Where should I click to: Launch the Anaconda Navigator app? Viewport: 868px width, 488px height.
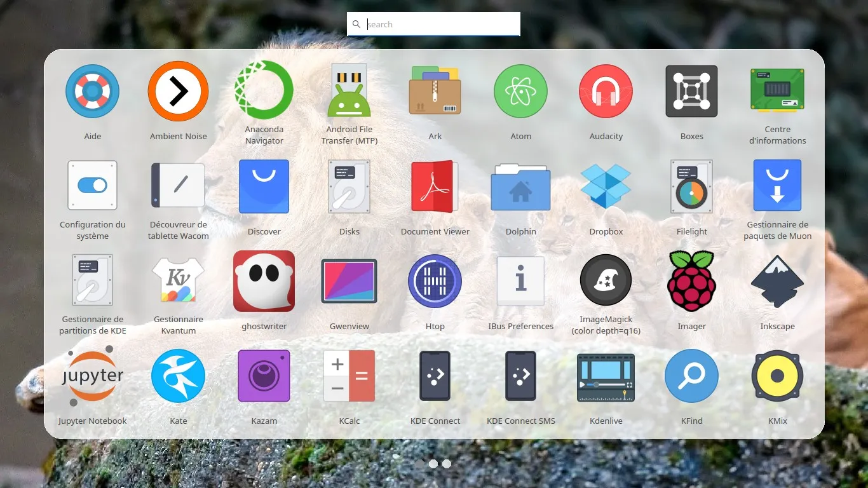tap(264, 91)
